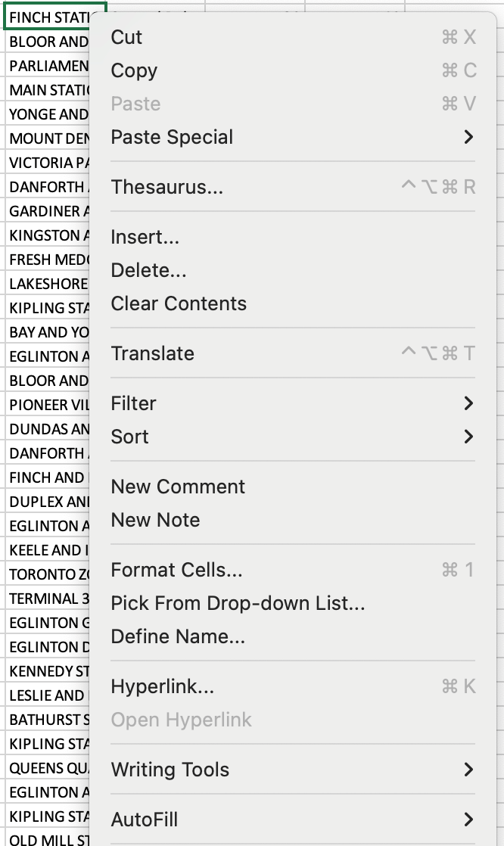Add a New Comment to the cell

[177, 487]
